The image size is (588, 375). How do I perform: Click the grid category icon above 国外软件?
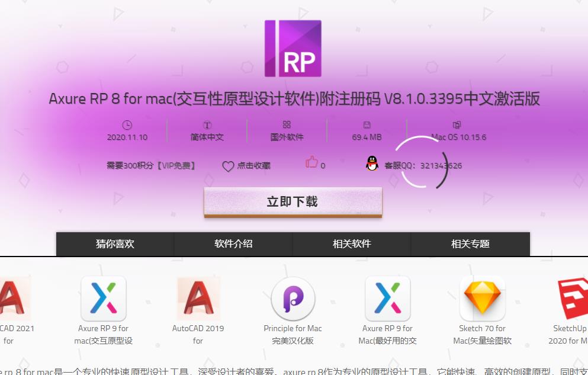point(287,124)
